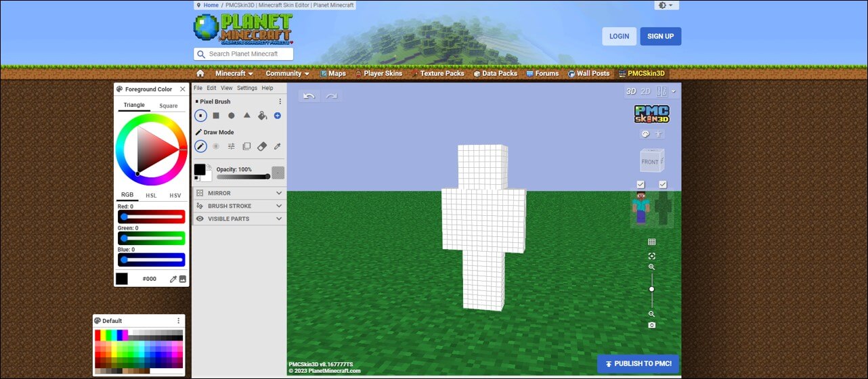
Task: Click the pose figure icon under logo
Action: [659, 134]
